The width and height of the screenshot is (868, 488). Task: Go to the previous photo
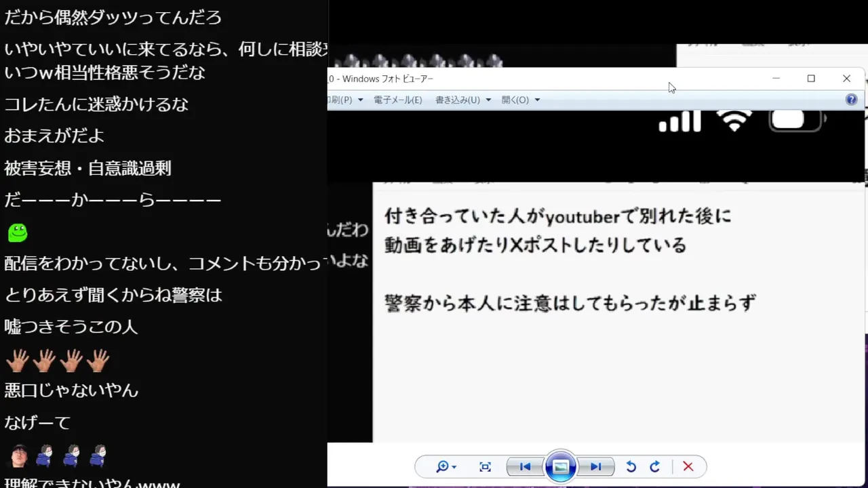coord(525,466)
